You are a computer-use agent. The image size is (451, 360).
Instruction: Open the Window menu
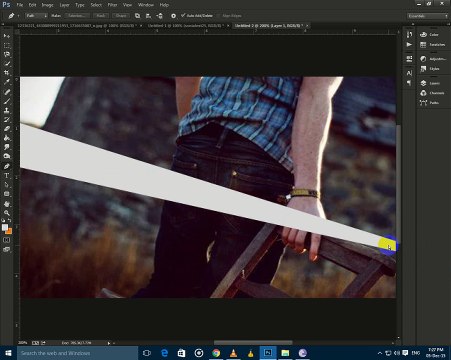[x=146, y=5]
